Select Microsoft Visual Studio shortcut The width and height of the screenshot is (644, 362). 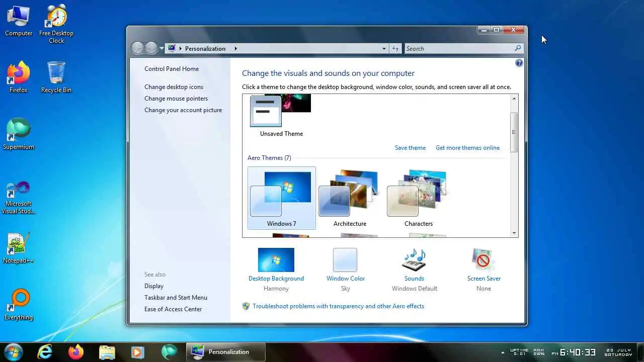(x=19, y=197)
